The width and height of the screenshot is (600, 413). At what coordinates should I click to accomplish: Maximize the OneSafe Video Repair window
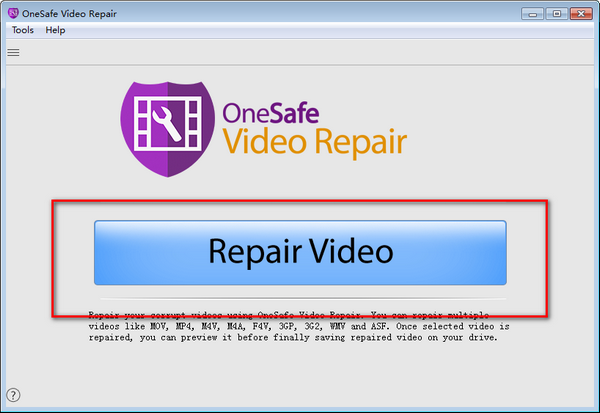pos(557,14)
